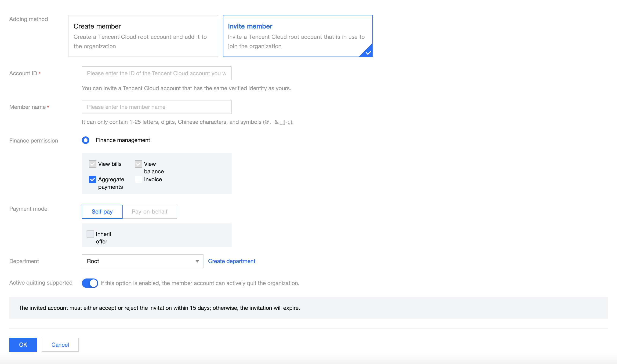Screen dimensions: 617x364
Task: Click the Member name input field
Action: point(156,107)
